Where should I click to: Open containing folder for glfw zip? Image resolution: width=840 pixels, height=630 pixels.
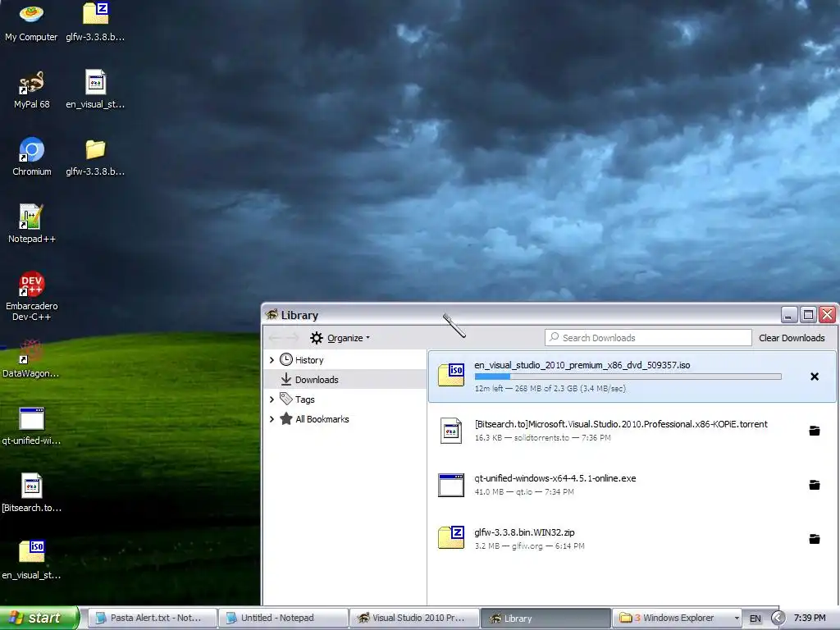pyautogui.click(x=815, y=539)
